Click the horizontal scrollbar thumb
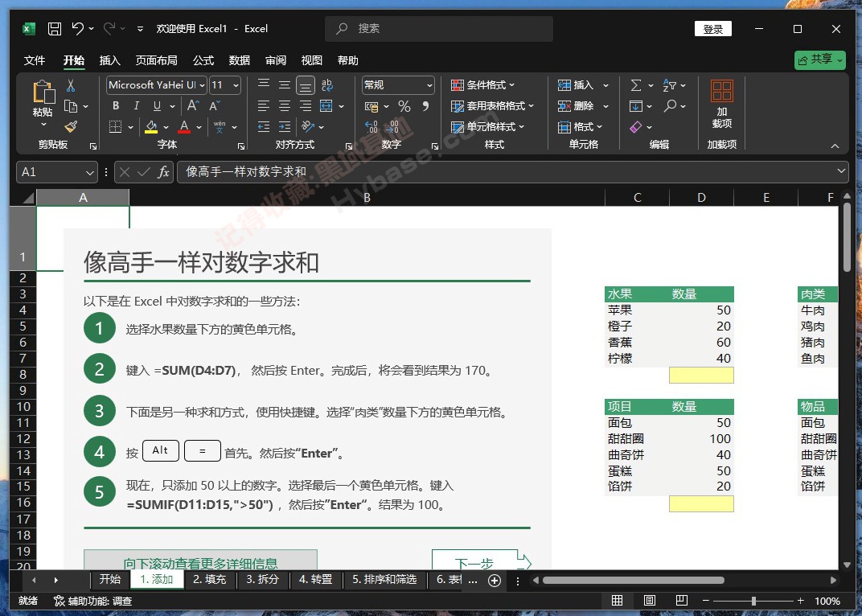Image resolution: width=862 pixels, height=616 pixels. point(634,581)
